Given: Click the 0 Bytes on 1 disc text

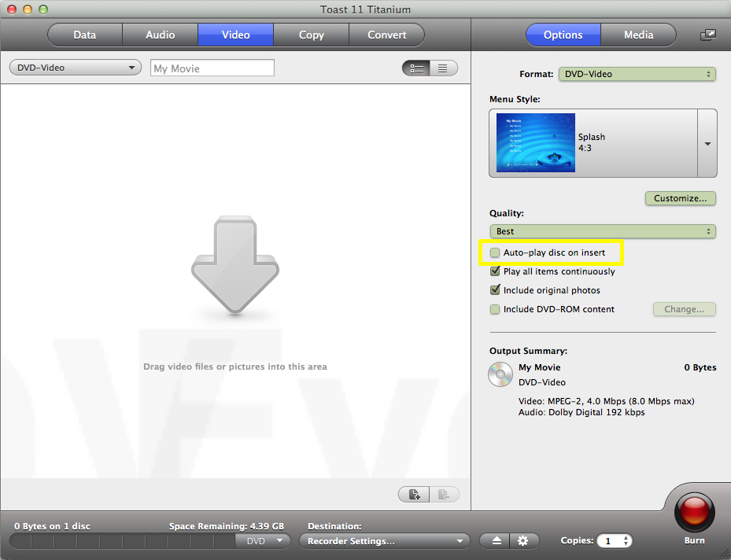Looking at the screenshot, I should 52,526.
